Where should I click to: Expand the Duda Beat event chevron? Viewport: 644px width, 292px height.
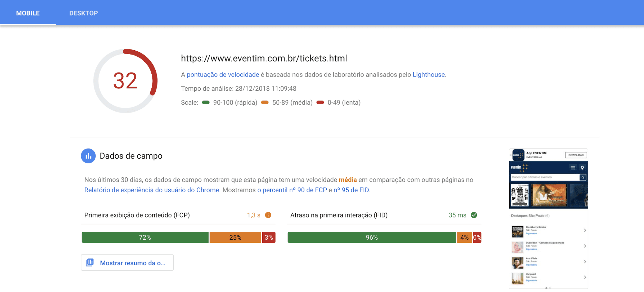(585, 246)
